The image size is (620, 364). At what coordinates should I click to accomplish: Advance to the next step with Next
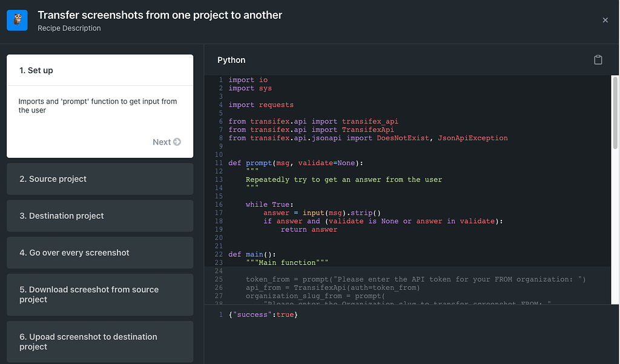(167, 141)
